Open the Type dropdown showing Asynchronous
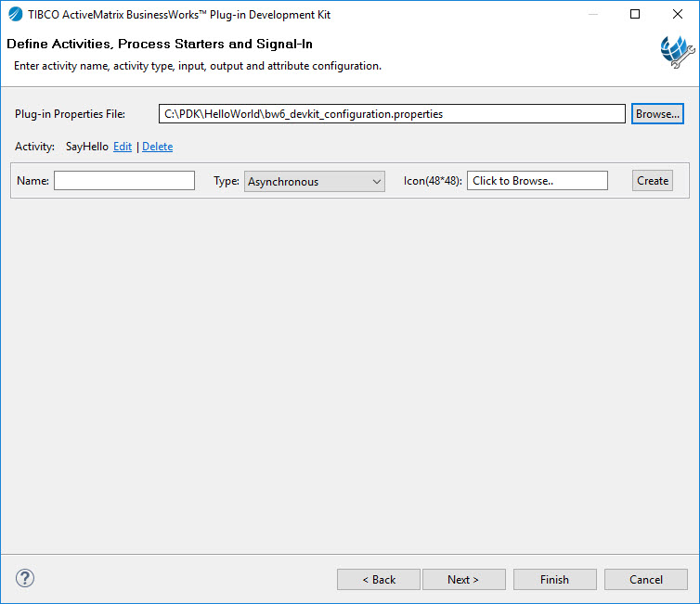 (315, 182)
